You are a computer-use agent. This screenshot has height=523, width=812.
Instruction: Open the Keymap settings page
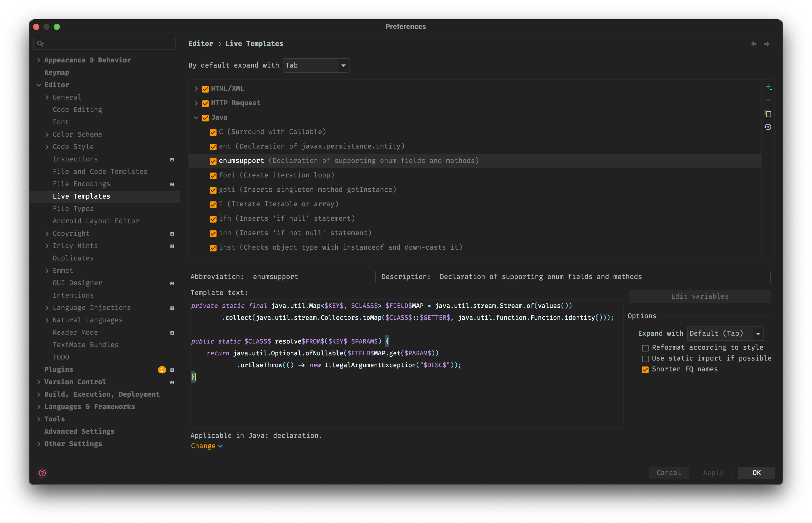click(57, 72)
